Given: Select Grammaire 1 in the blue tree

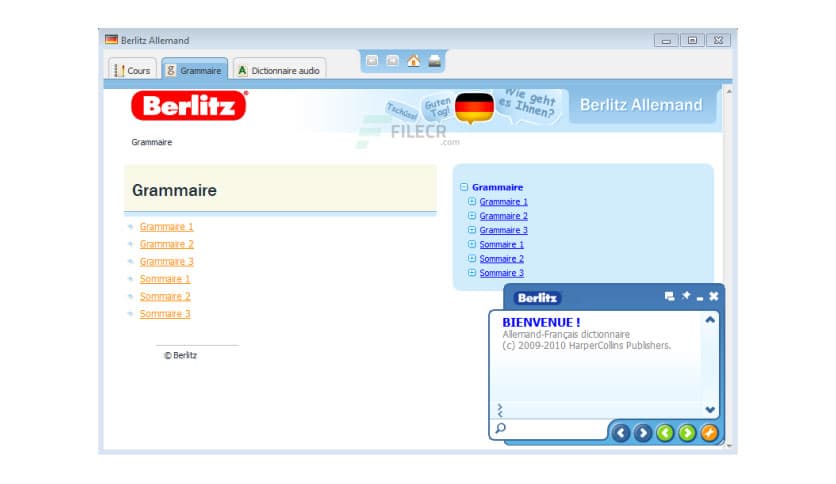Looking at the screenshot, I should click(x=503, y=201).
